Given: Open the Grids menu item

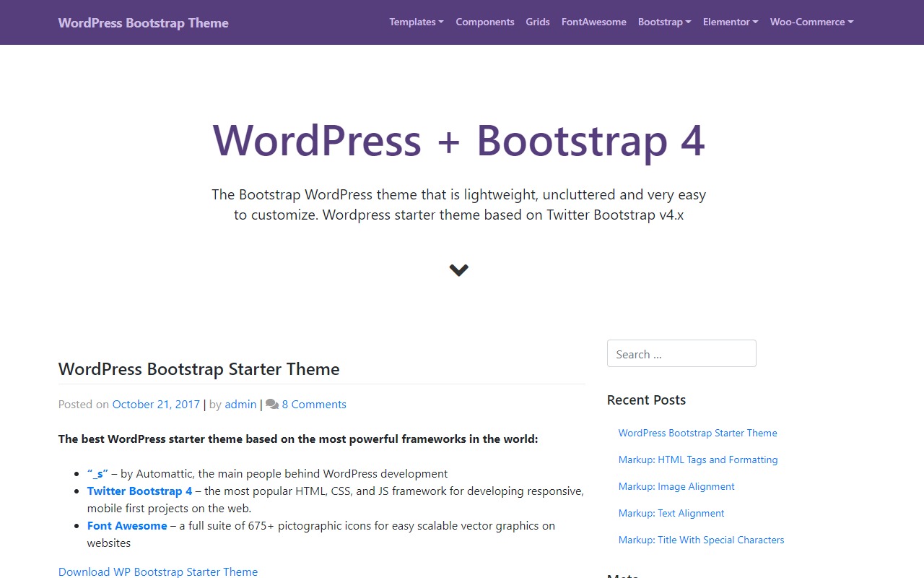Looking at the screenshot, I should click(x=538, y=22).
